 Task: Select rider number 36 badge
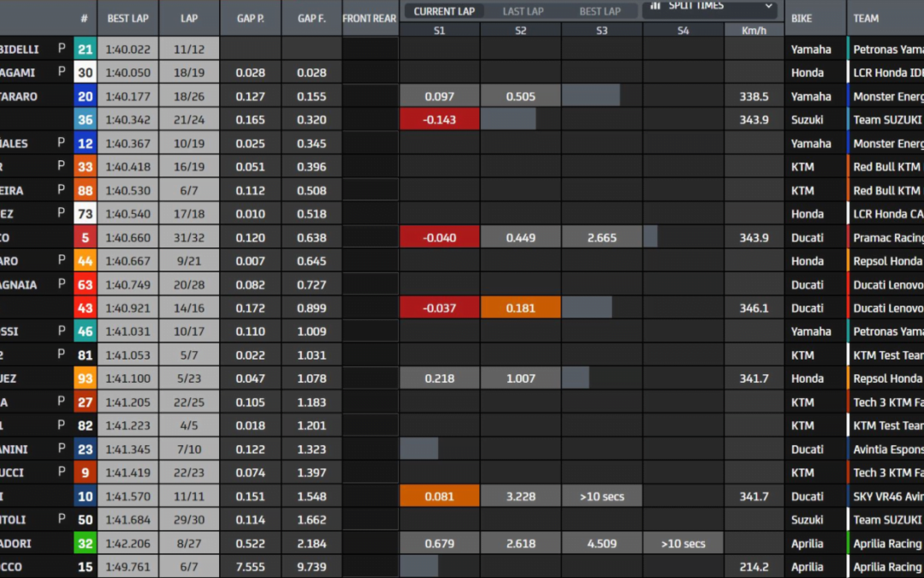85,120
